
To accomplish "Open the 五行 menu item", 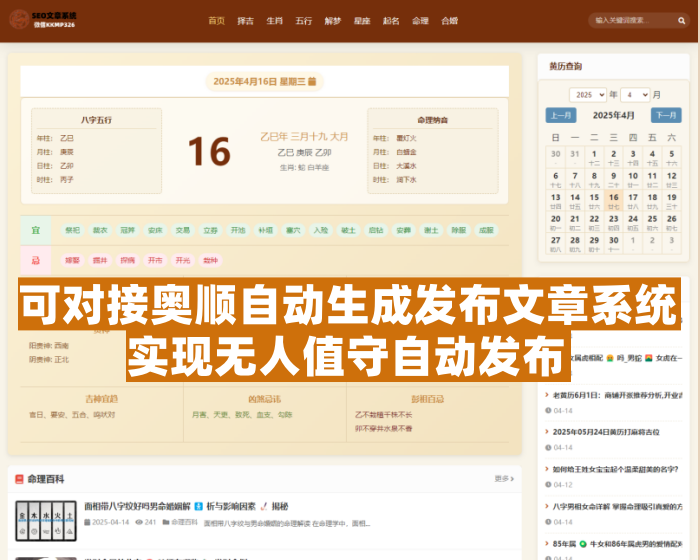I will tap(304, 21).
